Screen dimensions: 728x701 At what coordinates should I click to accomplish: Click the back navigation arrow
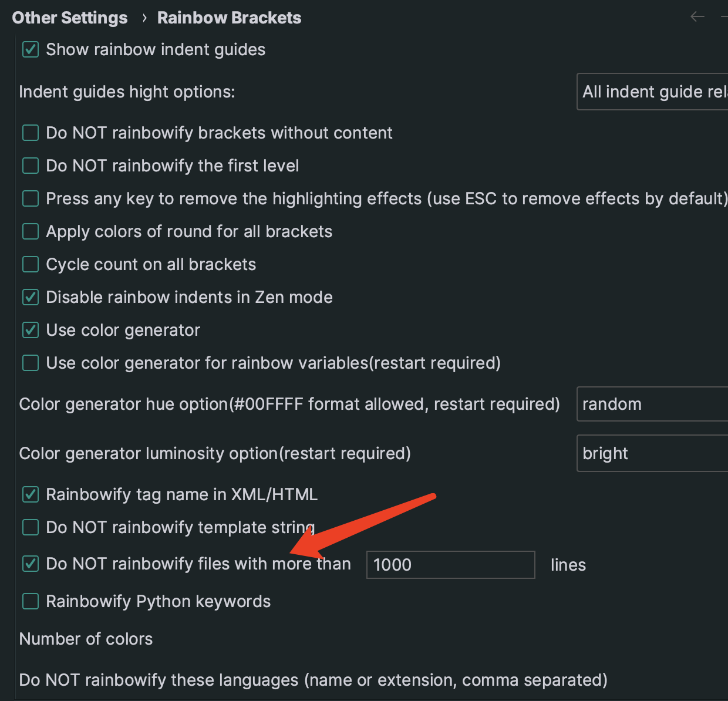pyautogui.click(x=697, y=16)
